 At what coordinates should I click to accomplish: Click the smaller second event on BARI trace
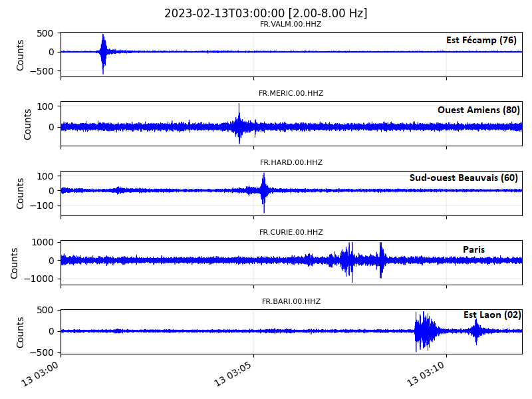[475, 331]
